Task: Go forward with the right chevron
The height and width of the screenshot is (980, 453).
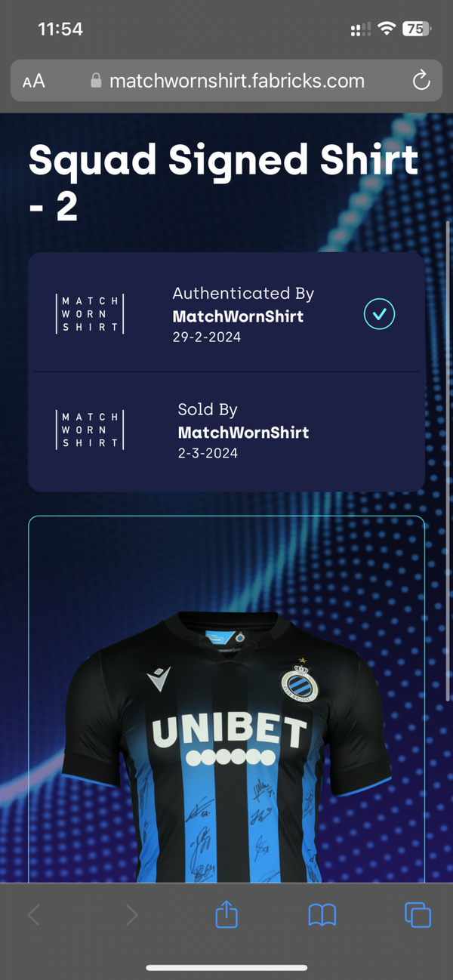Action: click(131, 915)
